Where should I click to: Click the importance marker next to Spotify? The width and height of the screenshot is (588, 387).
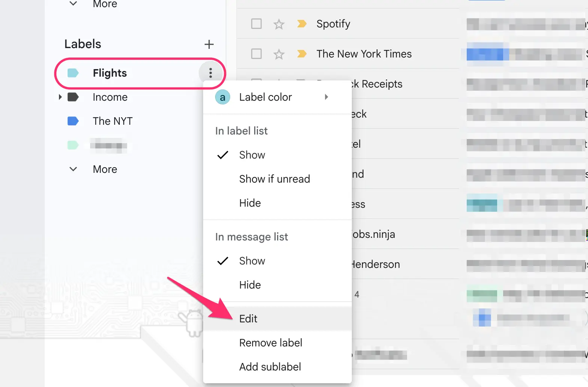pos(301,24)
